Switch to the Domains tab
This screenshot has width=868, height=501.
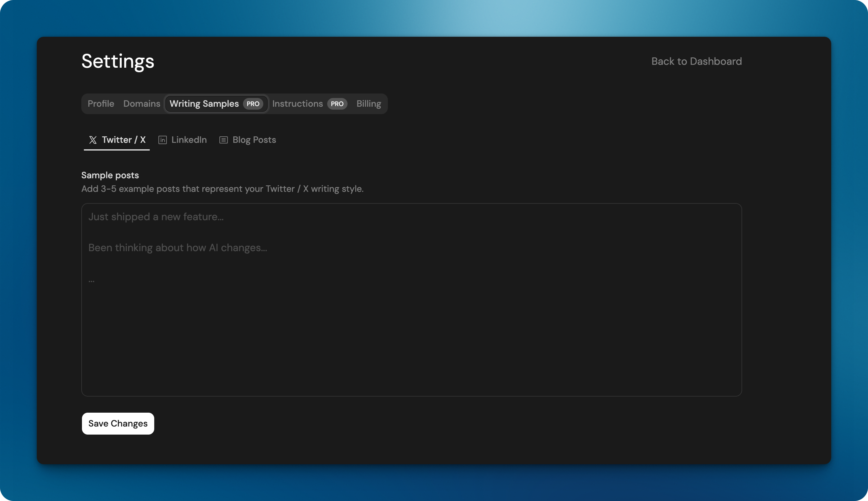142,104
